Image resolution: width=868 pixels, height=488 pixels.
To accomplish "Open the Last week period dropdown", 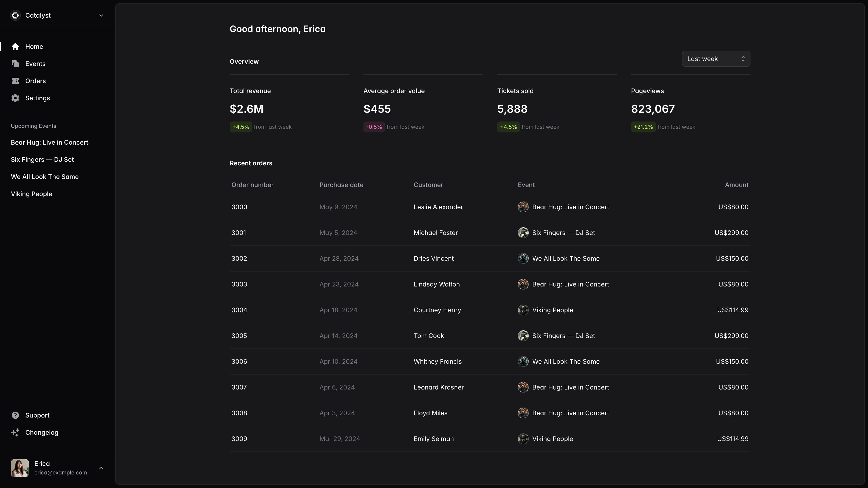I will click(x=716, y=59).
